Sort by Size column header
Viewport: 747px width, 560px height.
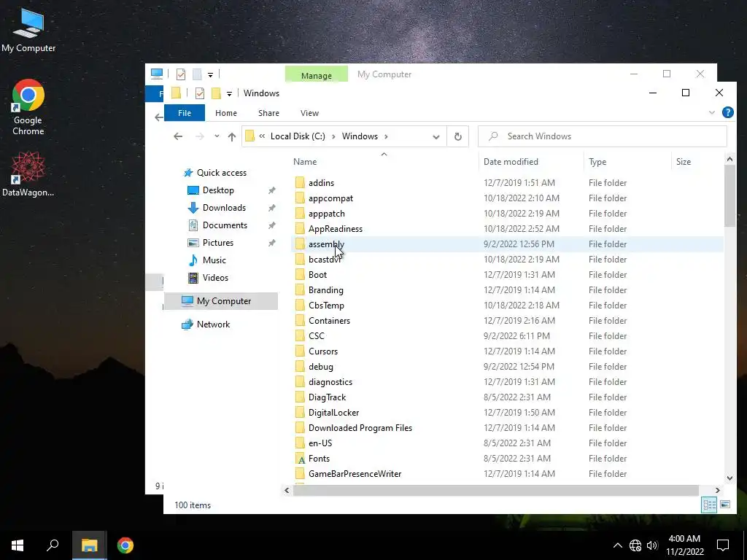point(683,162)
